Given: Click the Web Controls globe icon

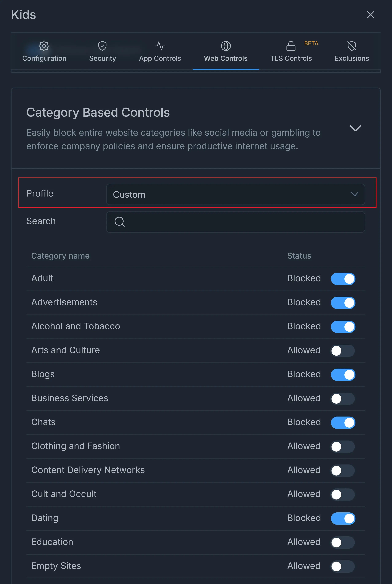Looking at the screenshot, I should coord(226,46).
